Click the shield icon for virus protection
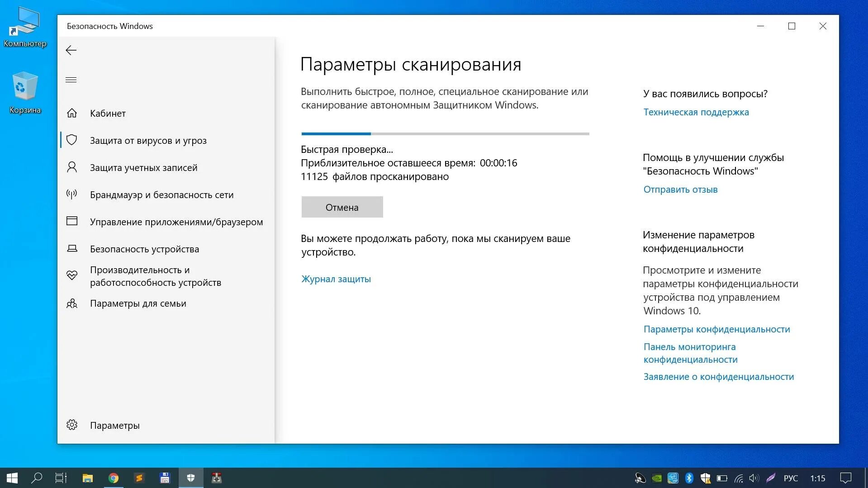The height and width of the screenshot is (488, 868). (x=72, y=140)
